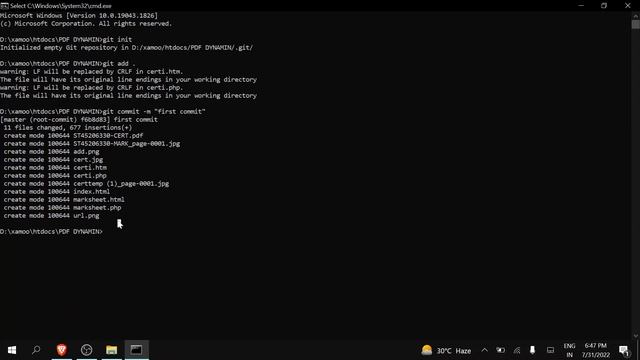The height and width of the screenshot is (360, 640).
Task: Click the 'git init' command line
Action: pyautogui.click(x=66, y=40)
